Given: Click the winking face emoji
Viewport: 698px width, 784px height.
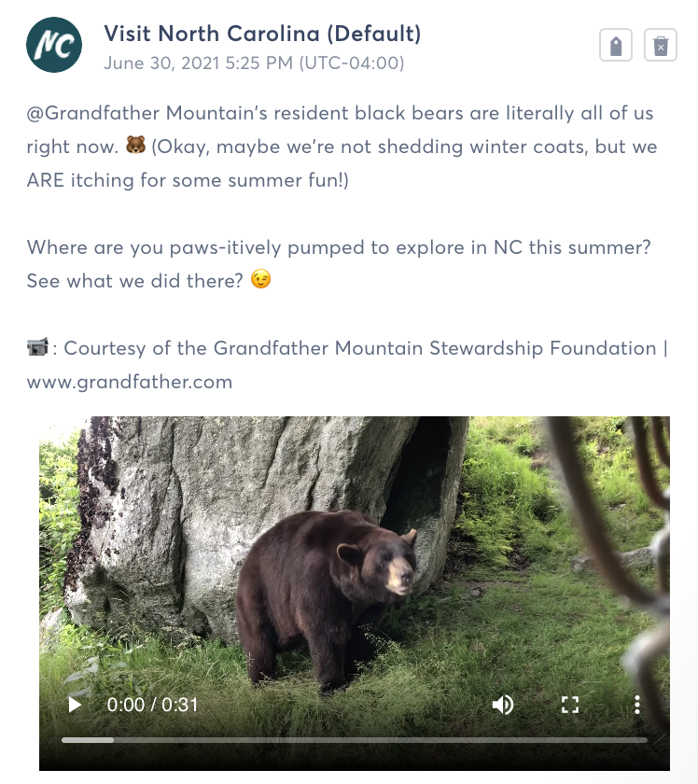Looking at the screenshot, I should click(x=261, y=280).
